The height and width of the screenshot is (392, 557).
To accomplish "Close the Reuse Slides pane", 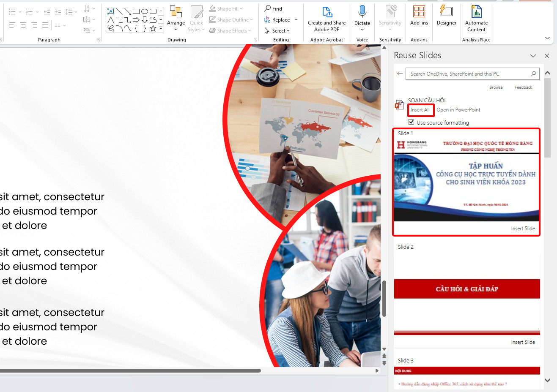I will click(x=546, y=56).
